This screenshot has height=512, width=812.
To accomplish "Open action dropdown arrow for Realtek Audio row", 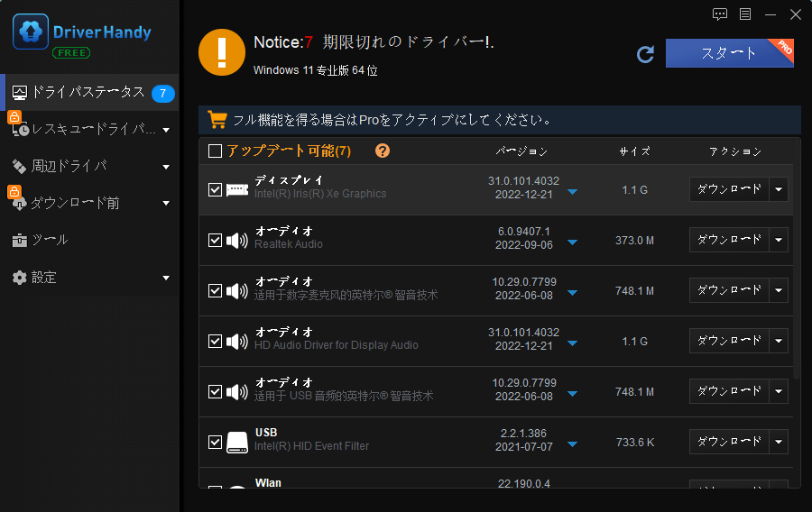I will tap(779, 240).
